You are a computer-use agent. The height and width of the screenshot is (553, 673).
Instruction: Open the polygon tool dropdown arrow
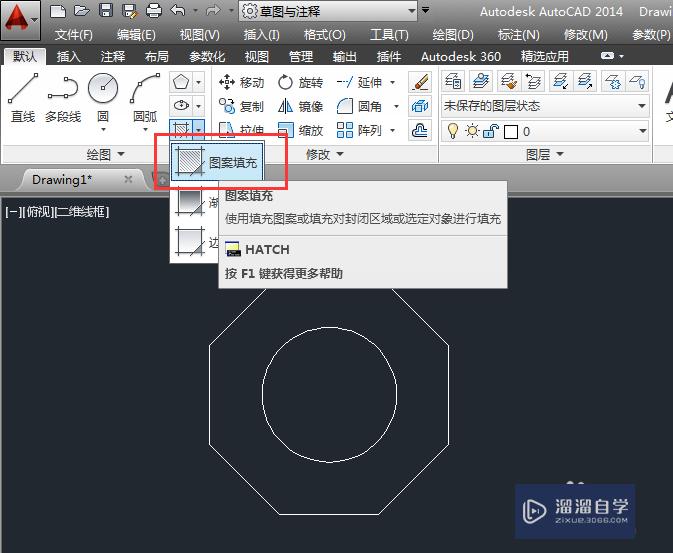pos(199,82)
